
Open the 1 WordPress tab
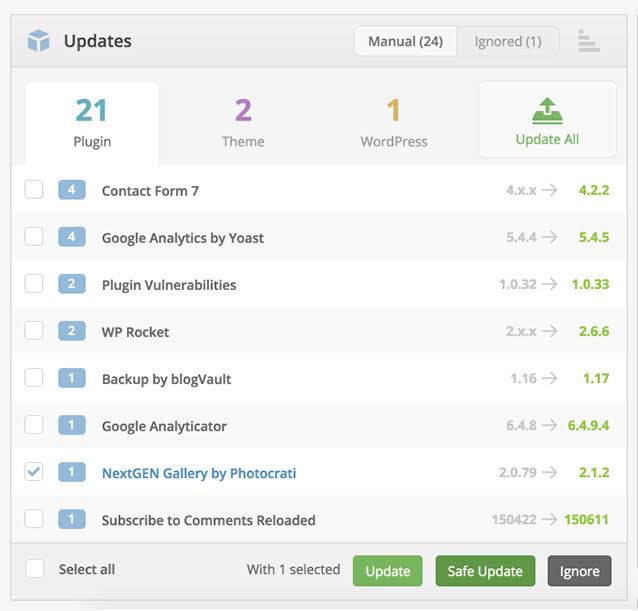pyautogui.click(x=393, y=123)
